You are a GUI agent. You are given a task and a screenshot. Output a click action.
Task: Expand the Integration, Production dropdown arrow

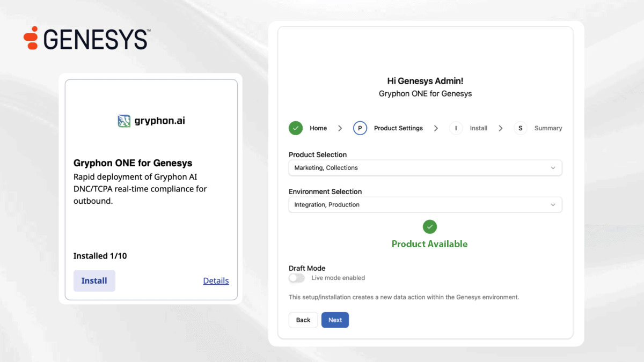pos(553,205)
